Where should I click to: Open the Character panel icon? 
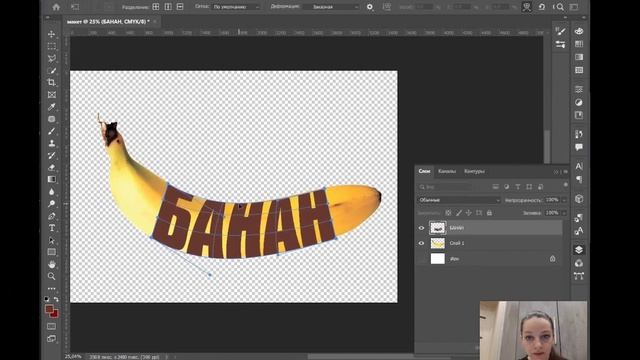point(579,166)
